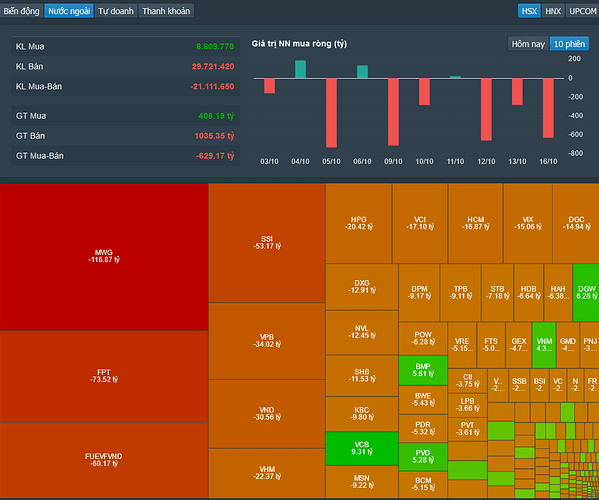Show Hôm nay chart view
Viewport: 599px width, 500px height.
528,44
